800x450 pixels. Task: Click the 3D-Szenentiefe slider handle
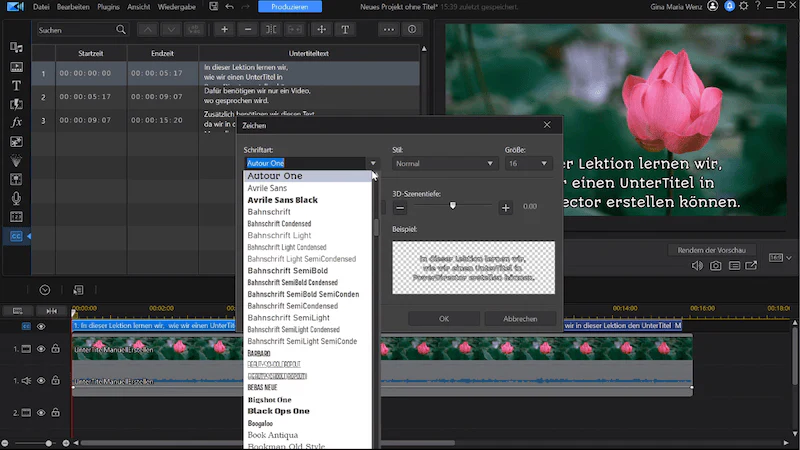click(453, 206)
